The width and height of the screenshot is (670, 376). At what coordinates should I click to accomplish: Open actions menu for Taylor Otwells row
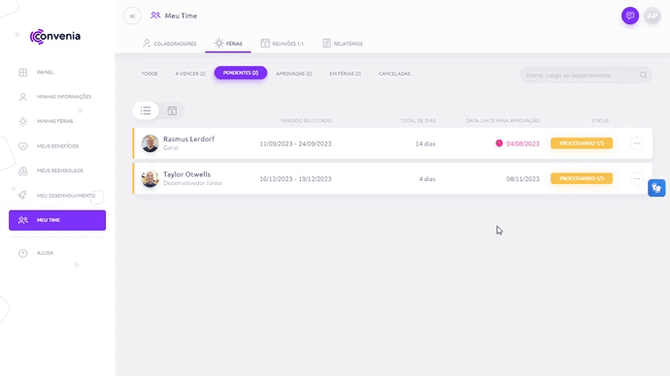click(637, 179)
